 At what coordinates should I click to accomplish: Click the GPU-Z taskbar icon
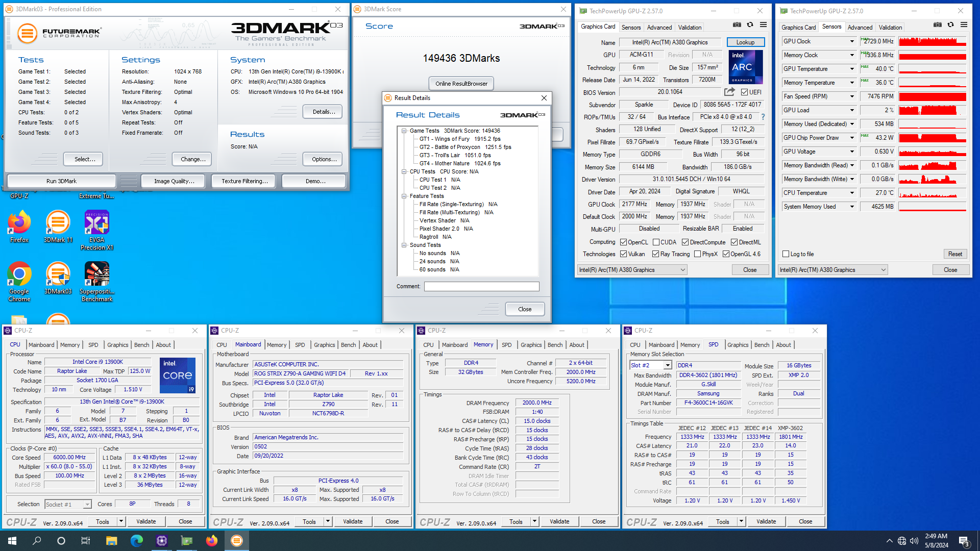(187, 541)
